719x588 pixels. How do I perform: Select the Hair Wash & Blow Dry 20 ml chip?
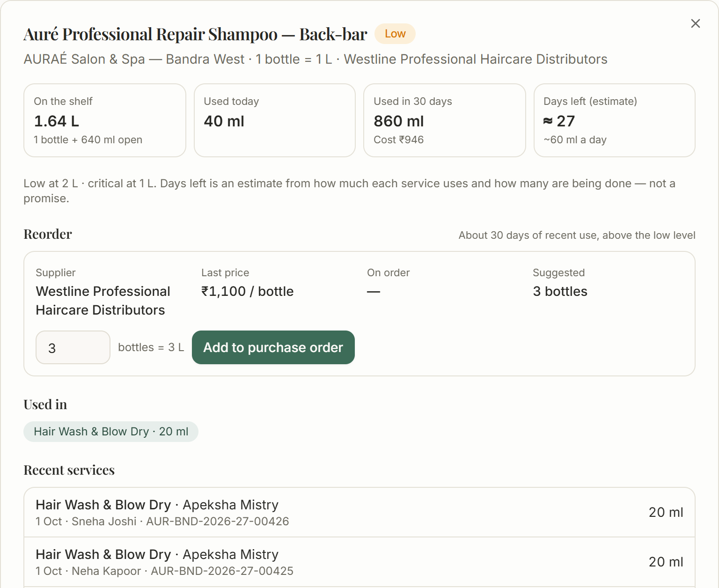tap(111, 432)
